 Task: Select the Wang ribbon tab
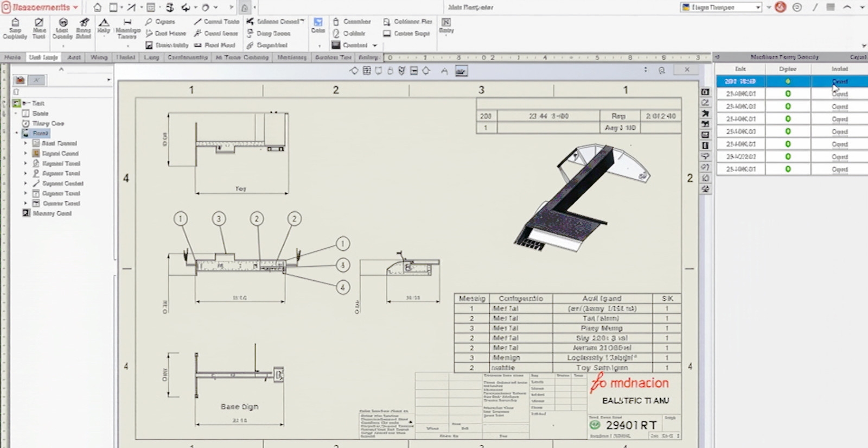[x=99, y=57]
